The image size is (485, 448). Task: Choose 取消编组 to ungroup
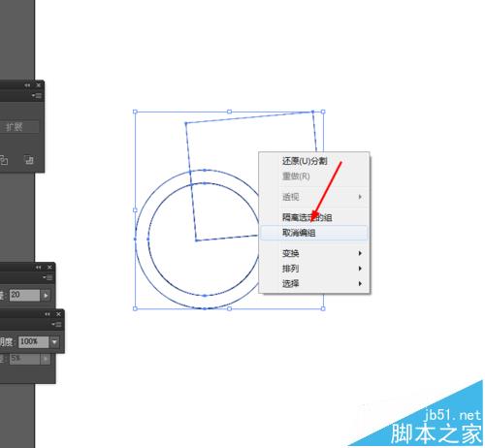[x=314, y=233]
